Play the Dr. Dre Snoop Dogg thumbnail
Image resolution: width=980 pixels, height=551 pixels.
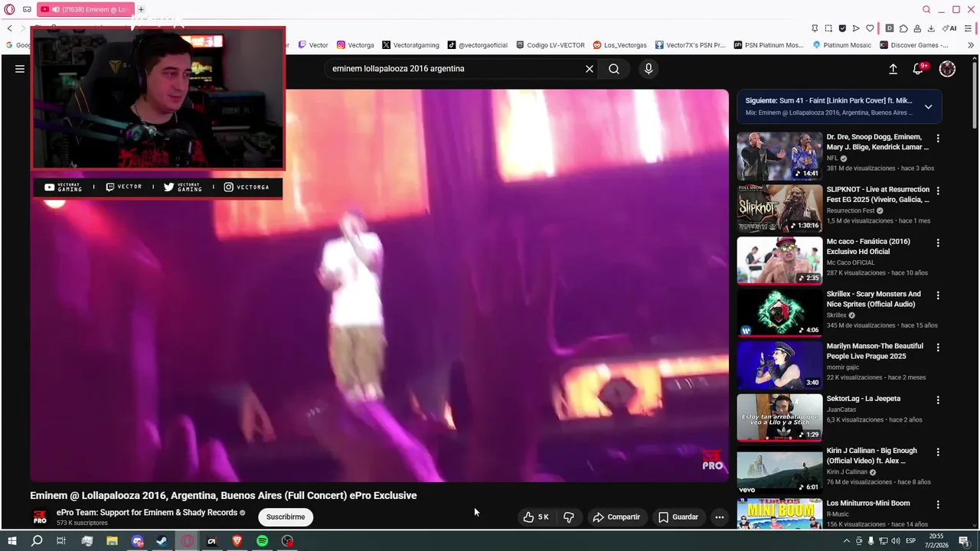click(779, 156)
